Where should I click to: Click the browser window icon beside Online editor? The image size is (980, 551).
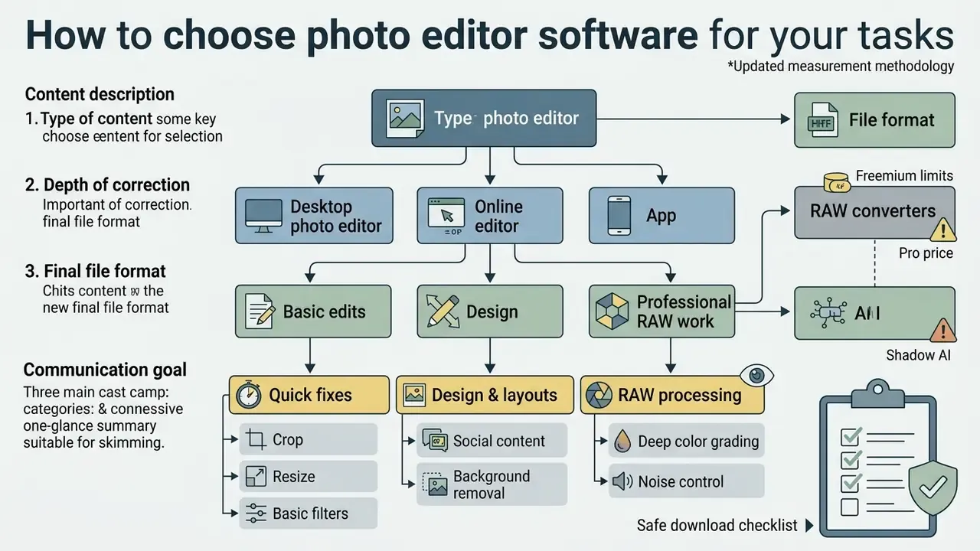445,215
